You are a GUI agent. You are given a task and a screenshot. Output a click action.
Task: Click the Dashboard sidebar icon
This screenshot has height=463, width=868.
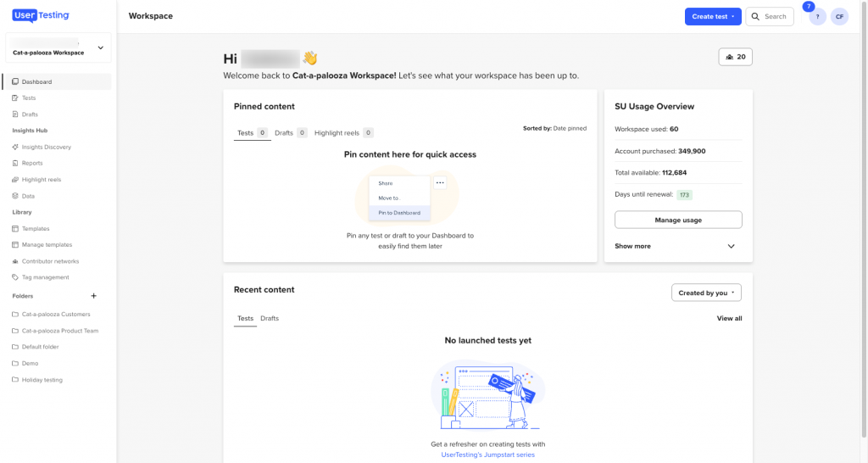pos(15,81)
